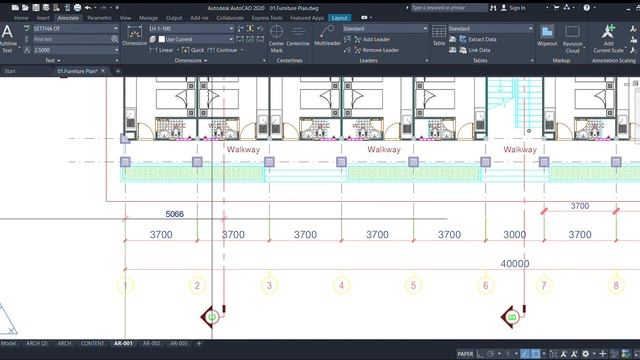Click the keyword search box
This screenshot has height=360, width=640.
[x=449, y=8]
